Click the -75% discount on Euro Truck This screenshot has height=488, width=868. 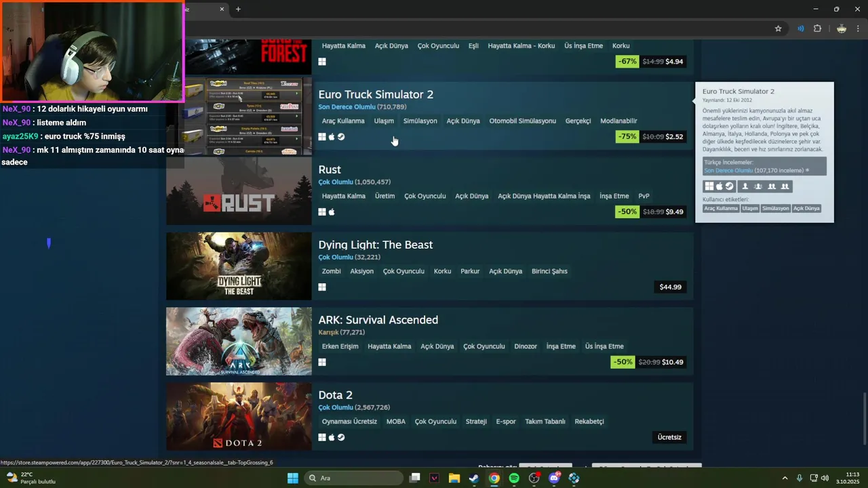627,136
